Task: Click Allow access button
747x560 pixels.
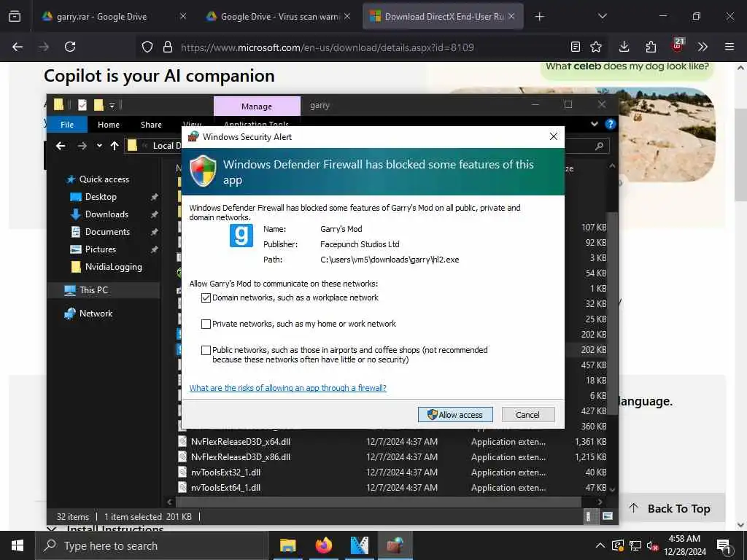Action: [x=455, y=414]
